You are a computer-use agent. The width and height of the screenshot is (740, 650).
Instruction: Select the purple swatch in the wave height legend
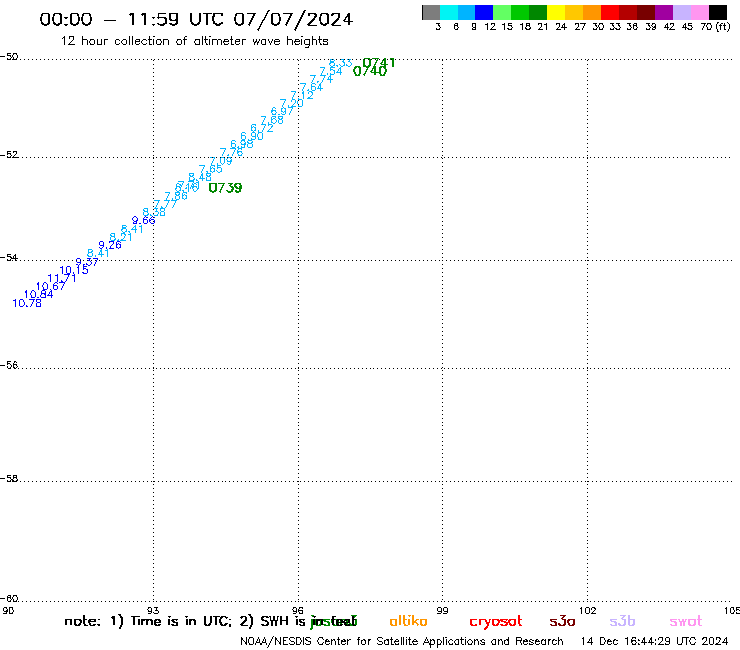click(664, 12)
